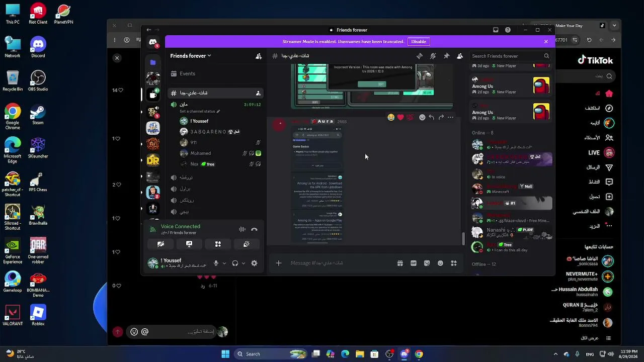Image resolution: width=644 pixels, height=362 pixels.
Task: Open File Explorer from taskbar
Action: pyautogui.click(x=360, y=354)
